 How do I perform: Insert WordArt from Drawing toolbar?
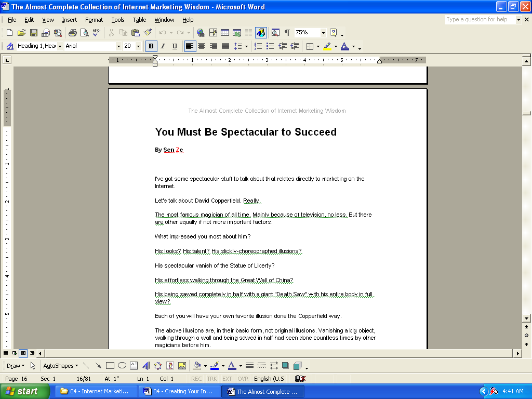(x=145, y=366)
